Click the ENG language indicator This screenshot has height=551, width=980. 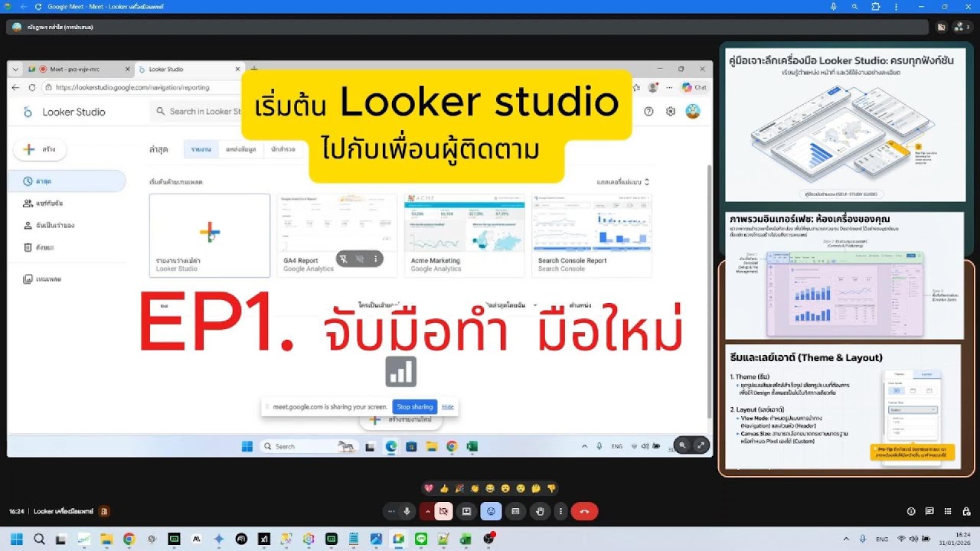(882, 539)
